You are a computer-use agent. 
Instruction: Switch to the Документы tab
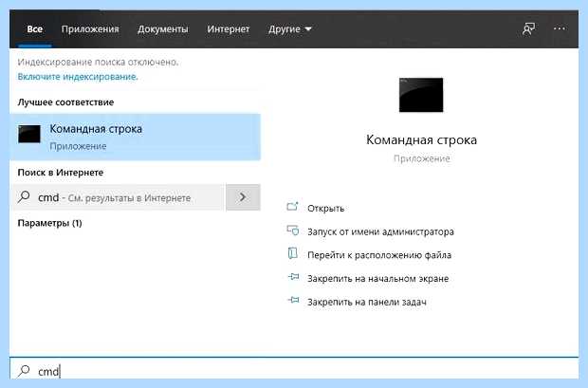163,28
